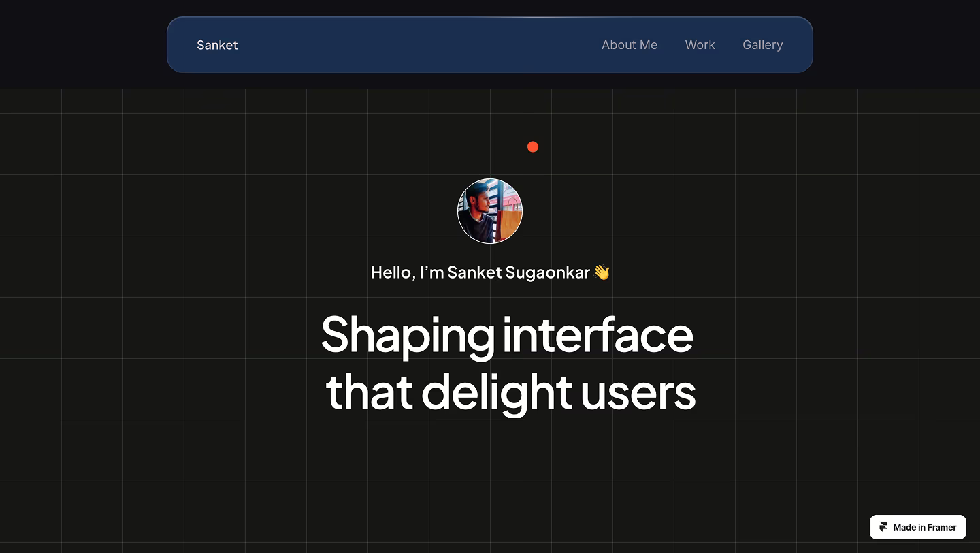Click the word "that" in headline
Screen dimensions: 980x553
(369, 392)
